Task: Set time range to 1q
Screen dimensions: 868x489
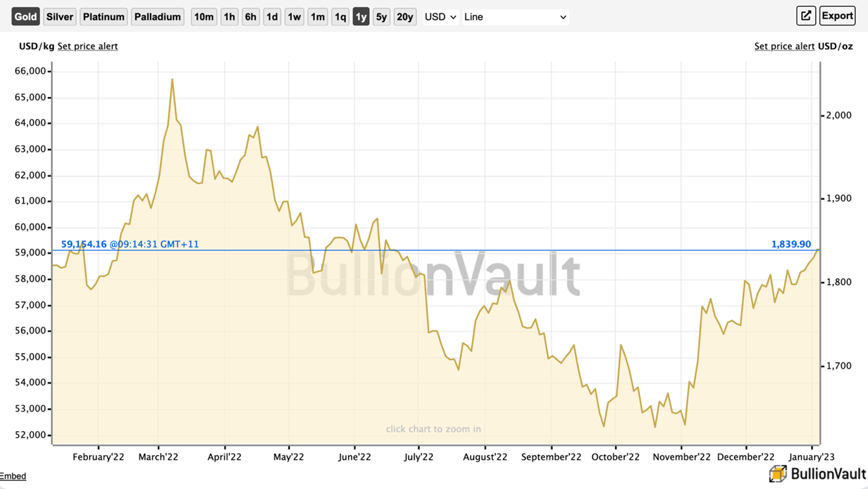Action: click(341, 16)
